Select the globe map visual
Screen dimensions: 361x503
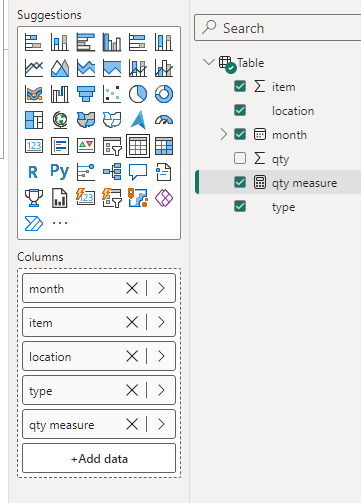[60, 120]
